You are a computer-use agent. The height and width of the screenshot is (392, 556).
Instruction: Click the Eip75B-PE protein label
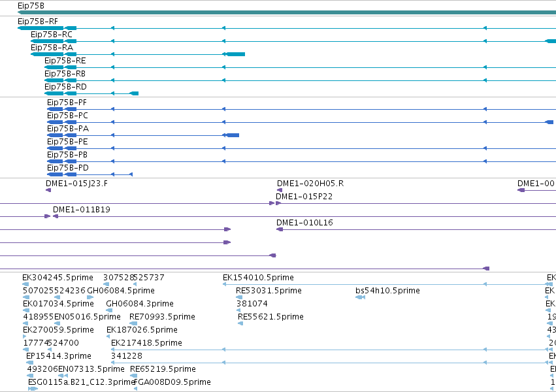coord(67,142)
